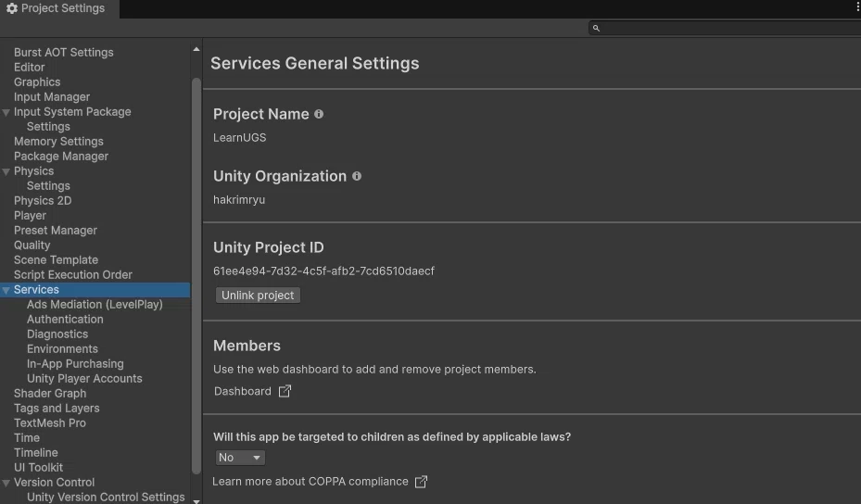Collapse the Physics tree section

point(6,171)
